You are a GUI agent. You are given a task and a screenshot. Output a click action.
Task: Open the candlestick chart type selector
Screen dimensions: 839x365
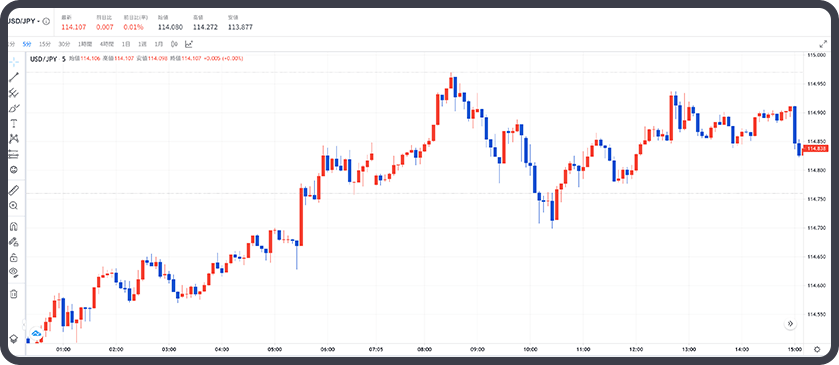point(174,44)
